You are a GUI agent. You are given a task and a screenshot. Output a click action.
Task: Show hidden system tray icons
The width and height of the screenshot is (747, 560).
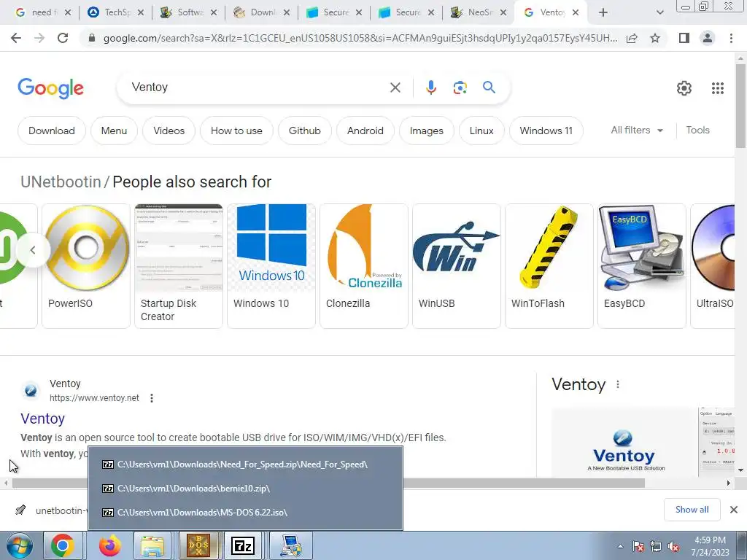coord(620,547)
